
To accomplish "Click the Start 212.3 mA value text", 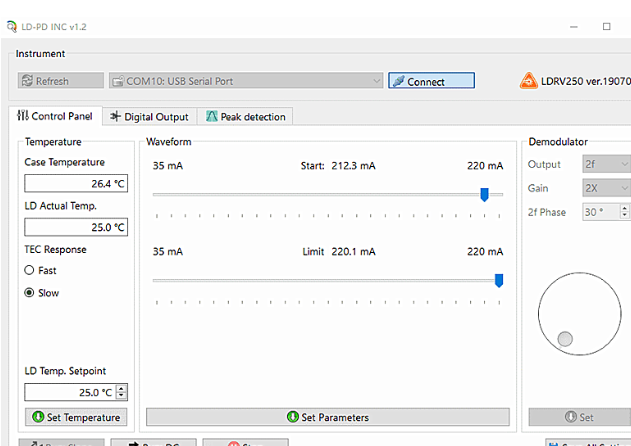I will (x=353, y=165).
